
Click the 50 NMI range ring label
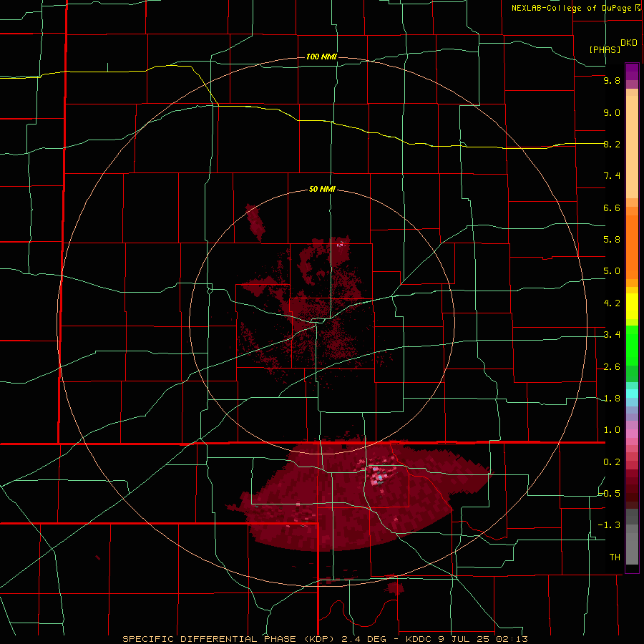322,190
